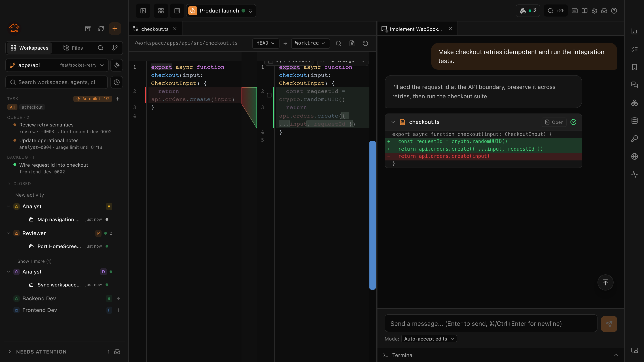Open the settings gear icon in top bar

point(594,11)
